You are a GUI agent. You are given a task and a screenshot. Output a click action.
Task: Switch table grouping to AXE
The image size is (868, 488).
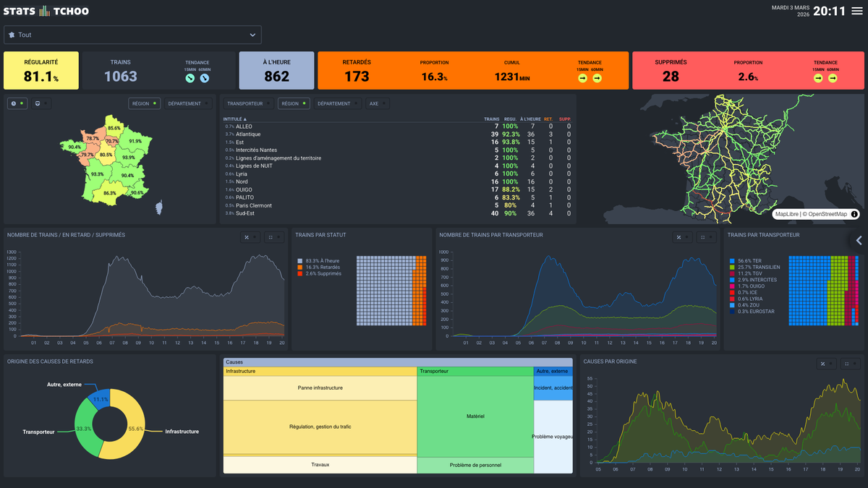[x=376, y=103]
